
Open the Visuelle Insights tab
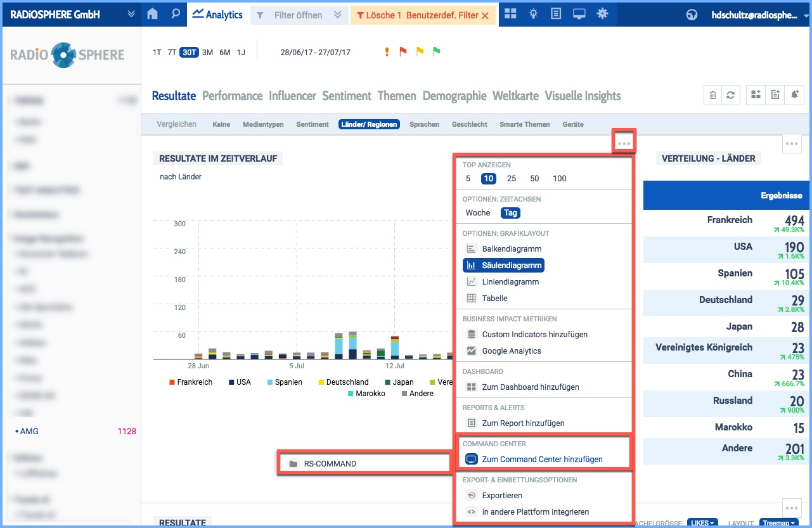pos(583,96)
